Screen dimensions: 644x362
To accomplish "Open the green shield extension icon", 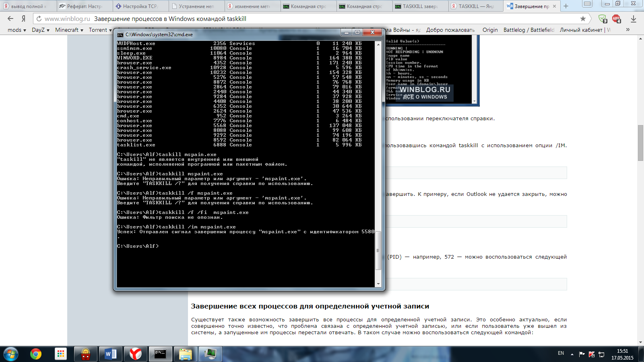I will [x=603, y=19].
